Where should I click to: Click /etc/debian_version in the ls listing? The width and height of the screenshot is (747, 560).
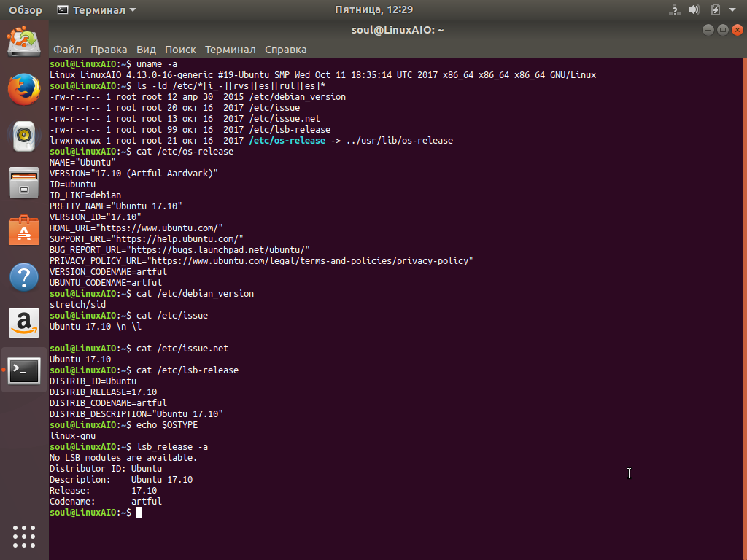click(298, 97)
